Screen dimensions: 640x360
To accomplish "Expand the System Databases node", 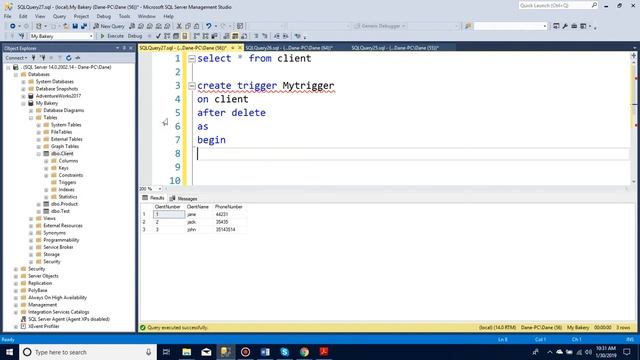I will [x=23, y=82].
